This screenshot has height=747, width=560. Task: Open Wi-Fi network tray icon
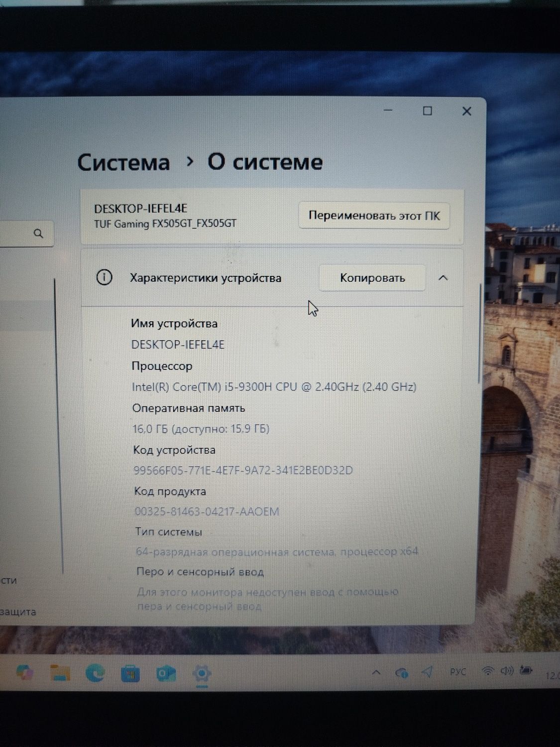(488, 671)
